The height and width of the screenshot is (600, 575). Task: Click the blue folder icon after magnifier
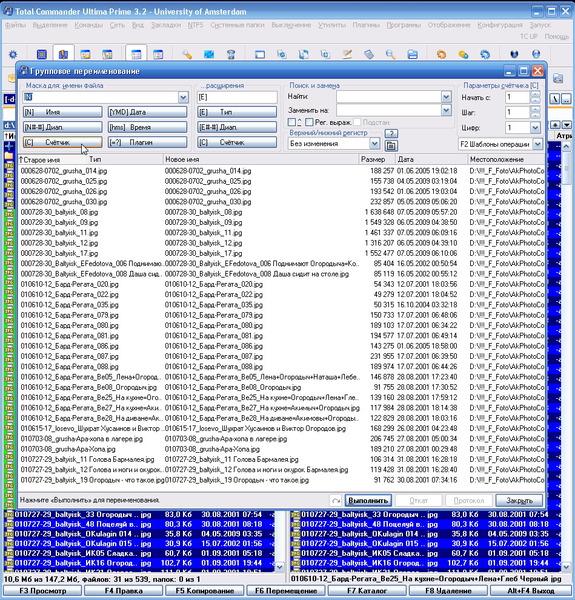click(412, 54)
